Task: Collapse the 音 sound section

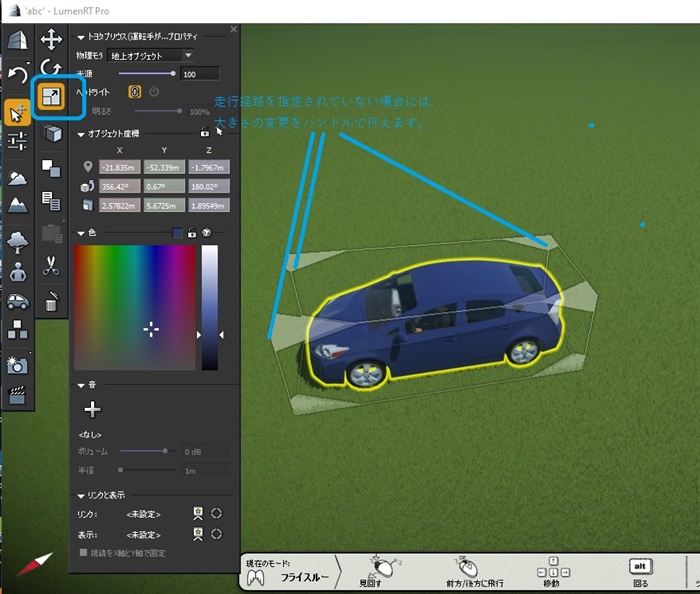Action: point(81,385)
